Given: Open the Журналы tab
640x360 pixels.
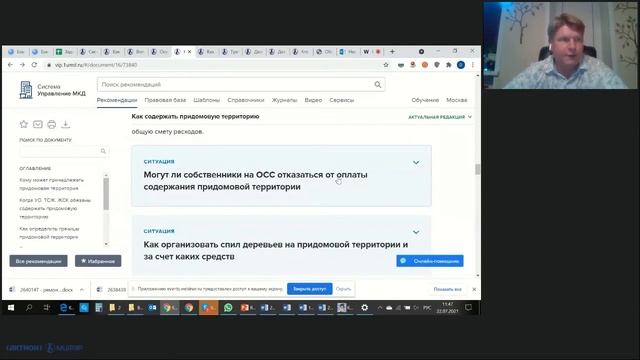Looking at the screenshot, I should pos(284,100).
